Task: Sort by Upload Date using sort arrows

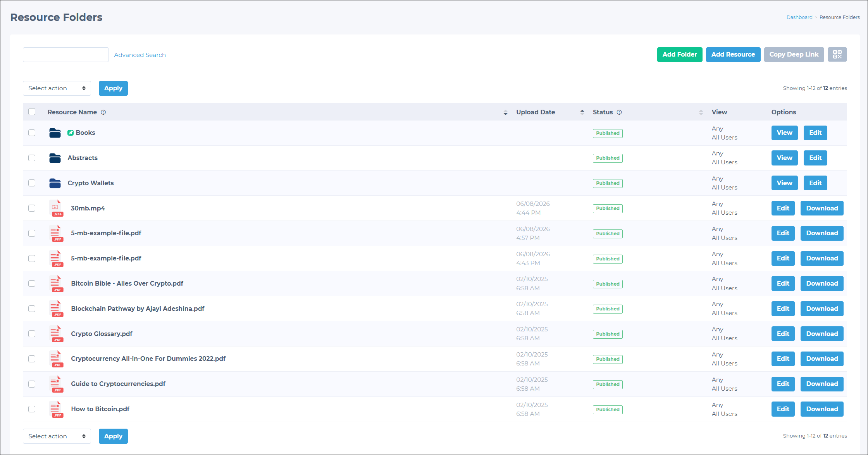Action: [x=582, y=112]
